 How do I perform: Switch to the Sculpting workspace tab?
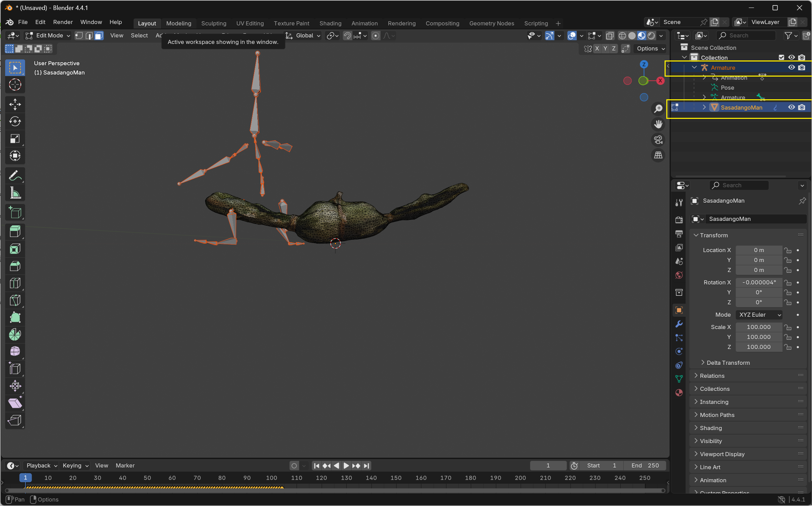214,23
